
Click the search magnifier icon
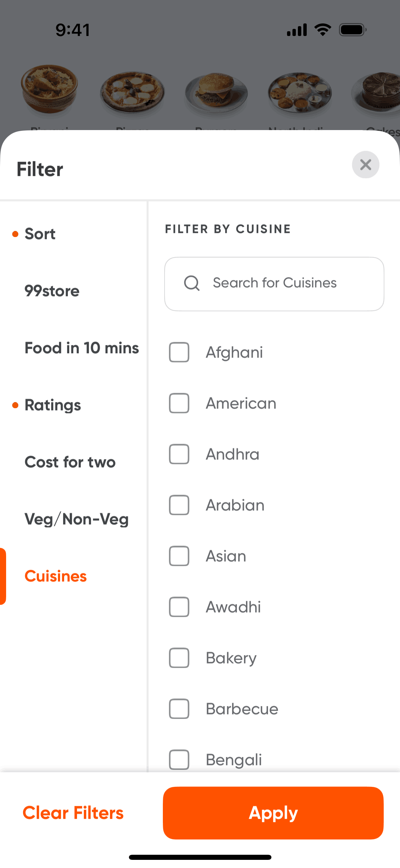pyautogui.click(x=192, y=283)
